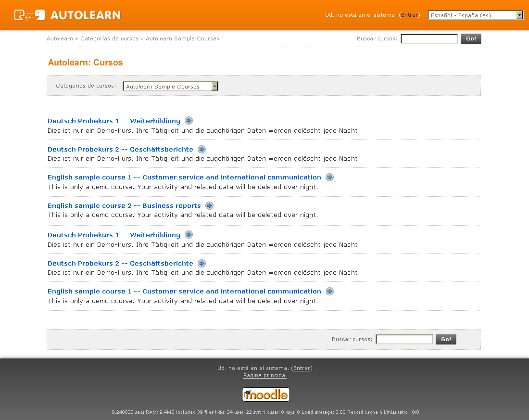Open the last Deutsch Probekurs 2 -- Geschäftsberichte link

(x=120, y=263)
